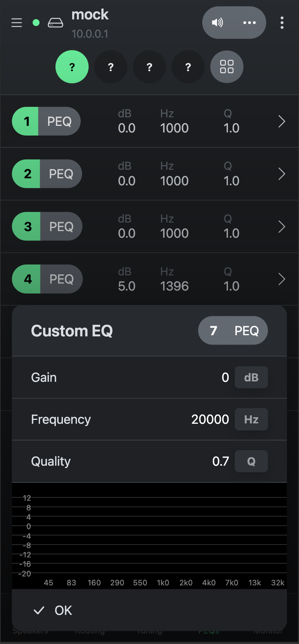Open the grid layout view button
Image resolution: width=299 pixels, height=644 pixels.
click(227, 67)
